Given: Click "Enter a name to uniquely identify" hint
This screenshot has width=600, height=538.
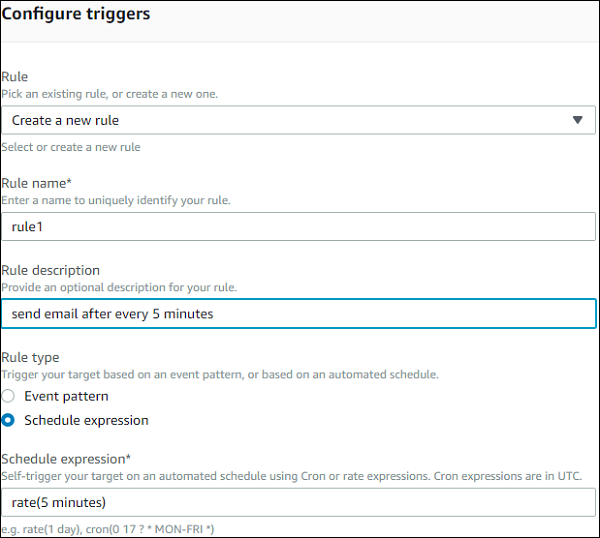Looking at the screenshot, I should [x=115, y=200].
